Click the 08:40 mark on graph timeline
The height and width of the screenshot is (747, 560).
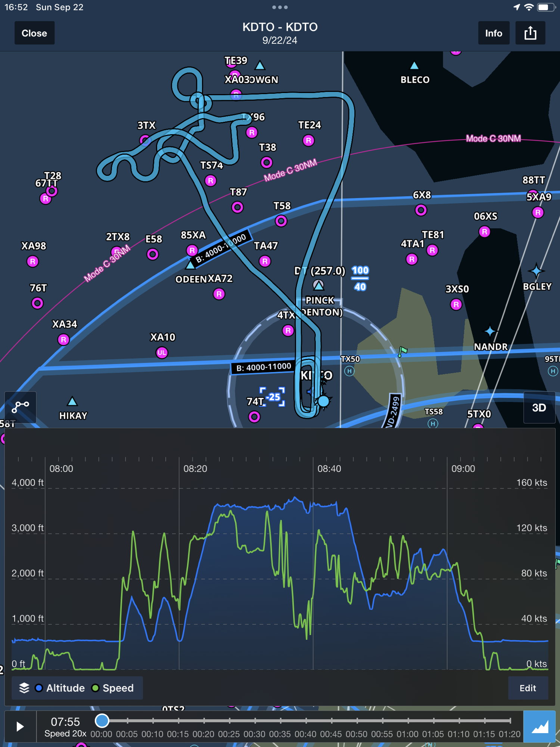pyautogui.click(x=329, y=468)
